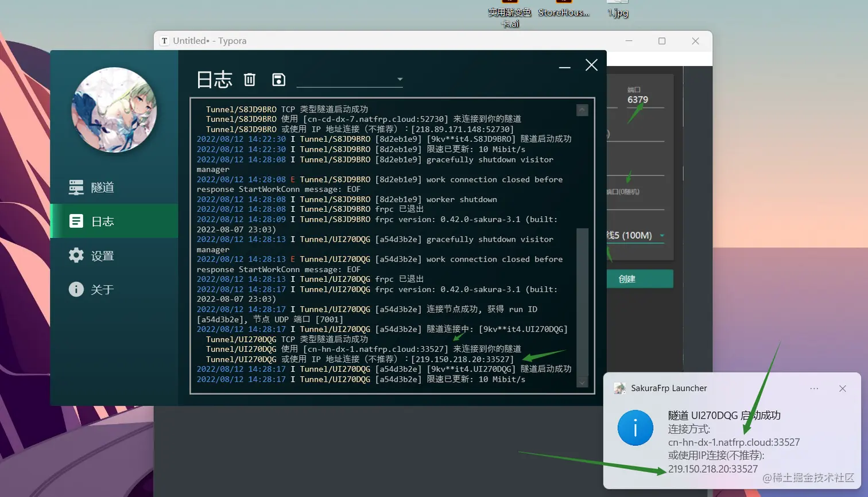Select the 实用渐变色卡.ai desktop file
This screenshot has width=868, height=497.
pyautogui.click(x=510, y=14)
